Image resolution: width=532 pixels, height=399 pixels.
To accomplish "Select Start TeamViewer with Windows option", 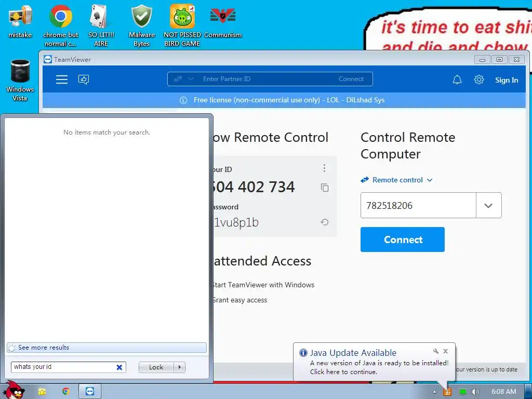I will coord(263,285).
